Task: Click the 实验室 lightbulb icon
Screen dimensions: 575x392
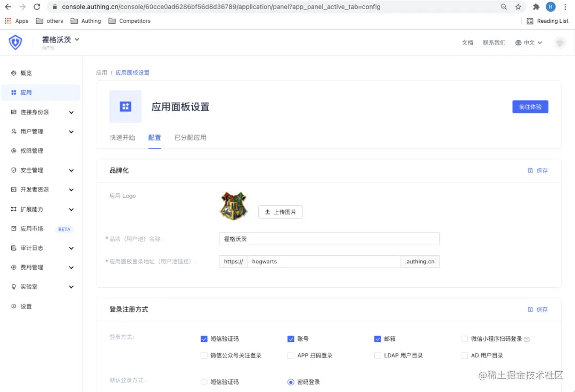Action: pos(13,287)
